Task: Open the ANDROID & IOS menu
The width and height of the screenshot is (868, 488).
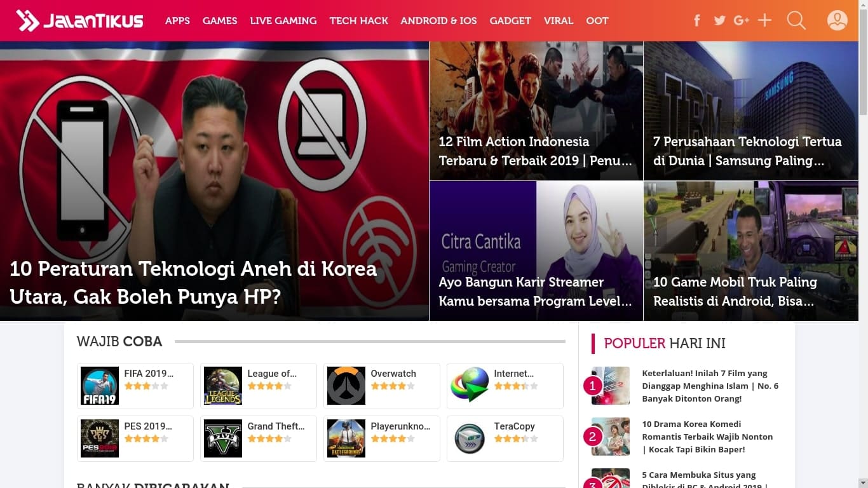Action: [439, 21]
